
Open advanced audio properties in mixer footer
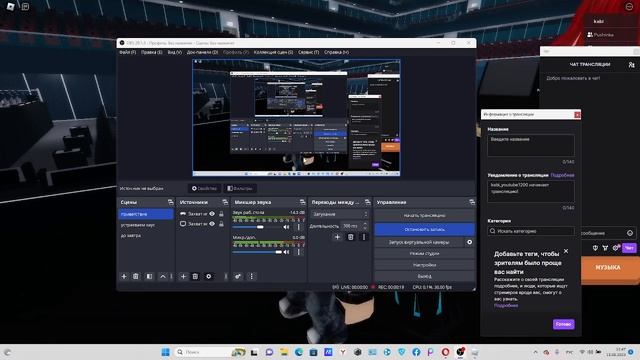[x=238, y=276]
